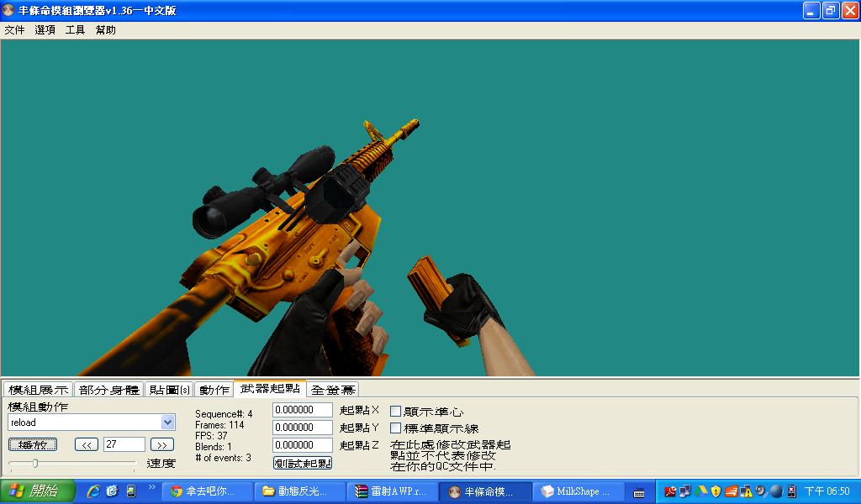
Task: Click the 起點 Y origin input field
Action: [x=303, y=428]
